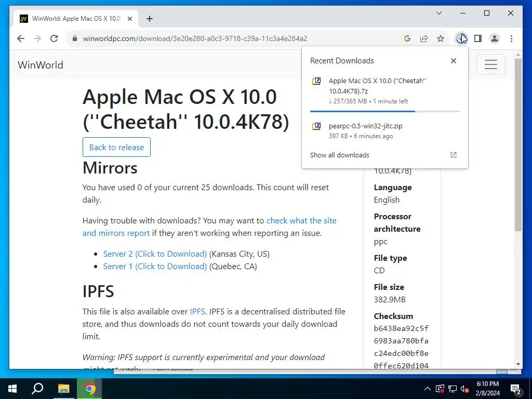This screenshot has height=399, width=532.
Task: Open the check what the site link
Action: [x=301, y=220]
